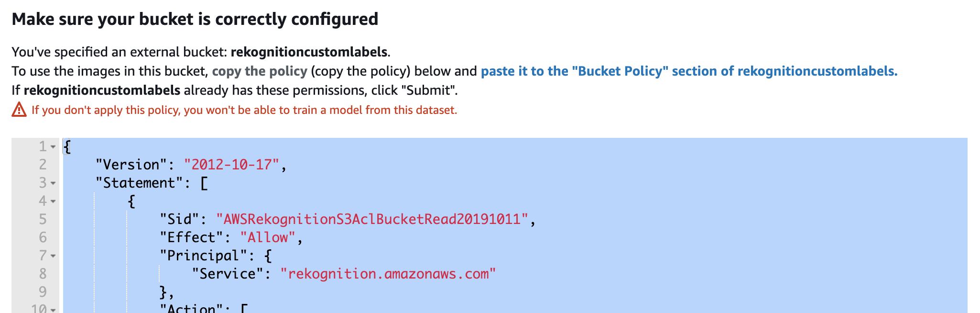The image size is (980, 313).
Task: Click the "Principal" key on line 7
Action: point(203,256)
